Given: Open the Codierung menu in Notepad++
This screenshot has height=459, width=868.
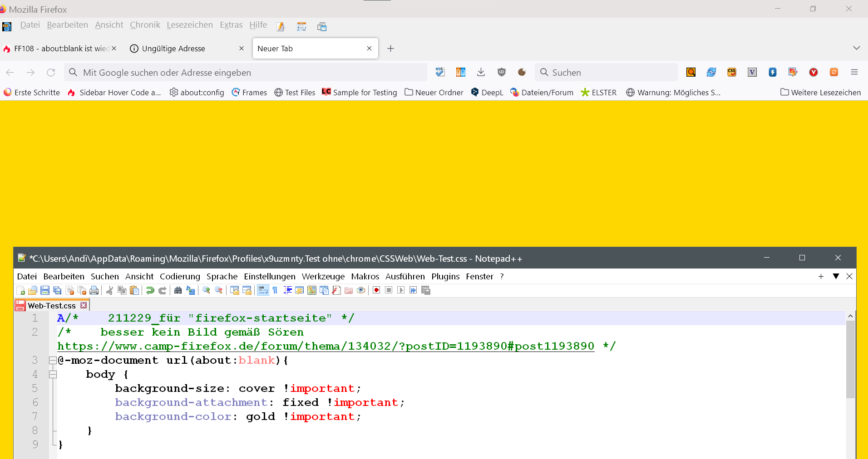Looking at the screenshot, I should coord(180,276).
